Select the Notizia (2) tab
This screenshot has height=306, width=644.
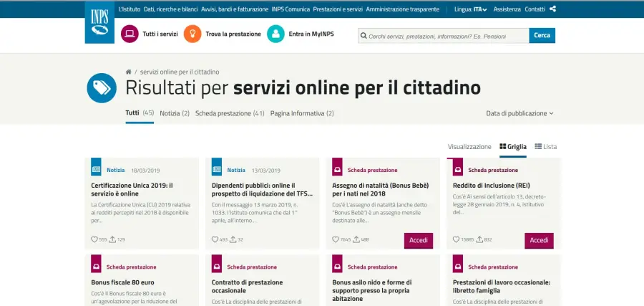175,113
